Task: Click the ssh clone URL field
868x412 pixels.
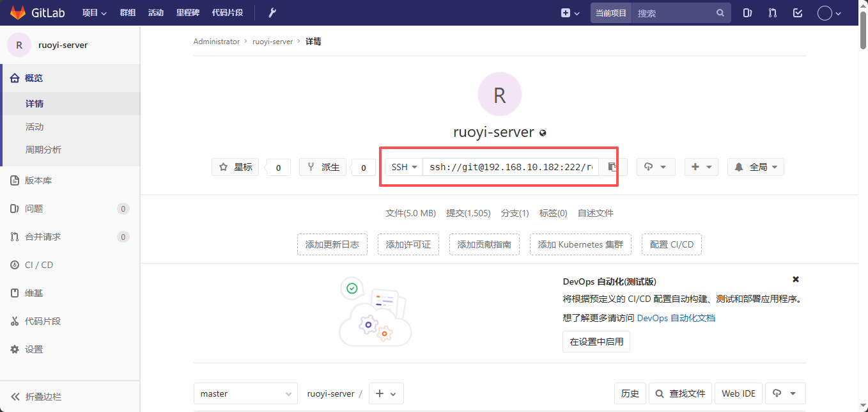Action: (511, 167)
